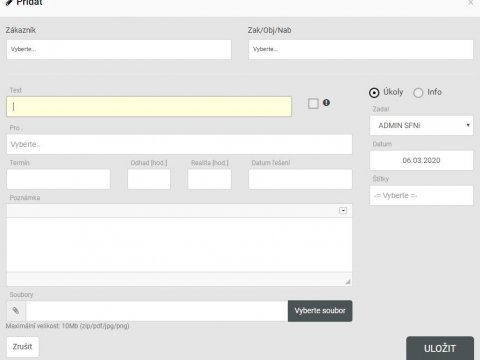Click the Realita [hod.] field
Screen dimensions: 480x360
tap(209, 179)
